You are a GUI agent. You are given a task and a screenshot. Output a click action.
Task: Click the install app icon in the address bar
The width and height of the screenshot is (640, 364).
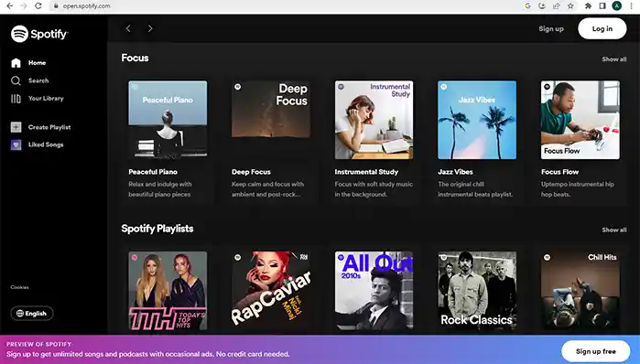click(x=542, y=5)
